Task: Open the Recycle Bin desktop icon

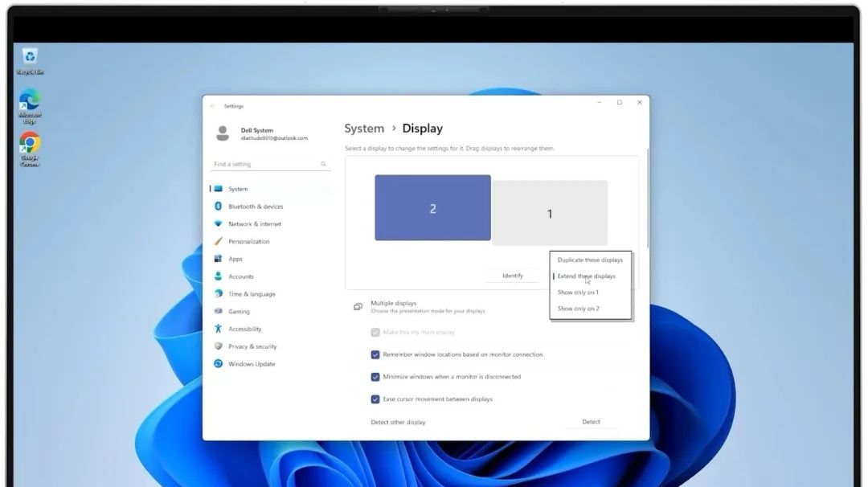Action: point(30,61)
